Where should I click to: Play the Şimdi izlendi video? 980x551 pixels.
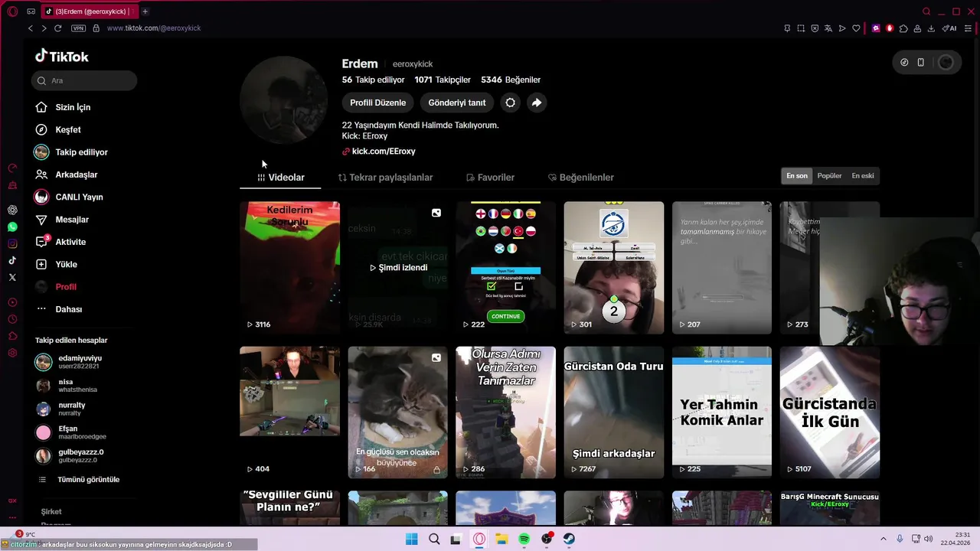coord(398,268)
